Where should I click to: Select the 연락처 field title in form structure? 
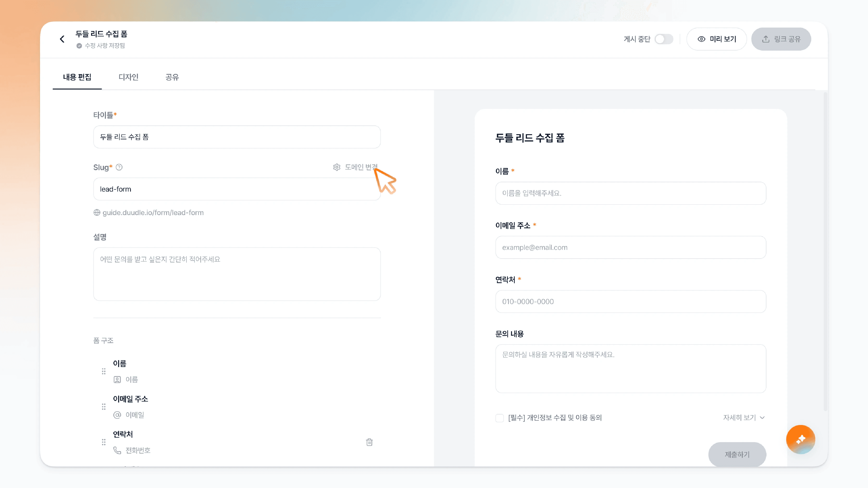coord(123,434)
